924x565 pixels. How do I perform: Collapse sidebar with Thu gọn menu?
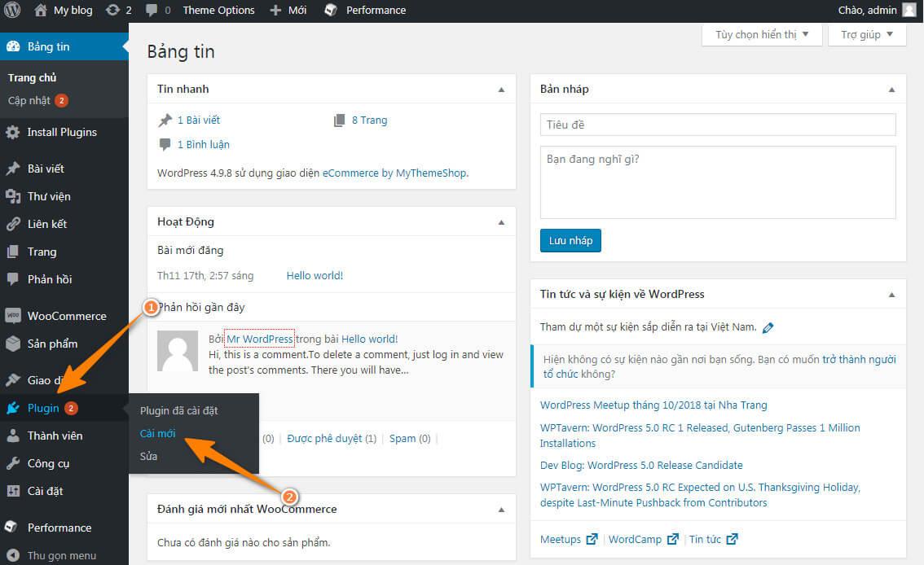tap(61, 555)
